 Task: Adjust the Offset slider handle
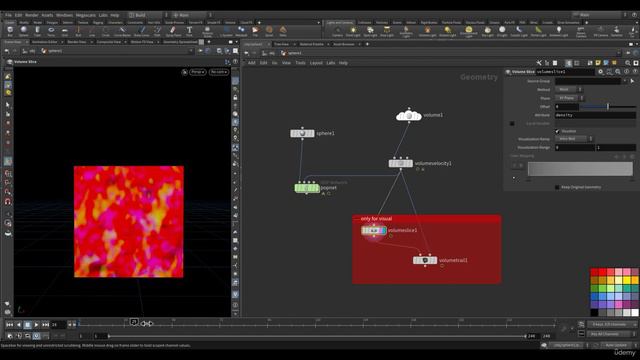tap(608, 107)
